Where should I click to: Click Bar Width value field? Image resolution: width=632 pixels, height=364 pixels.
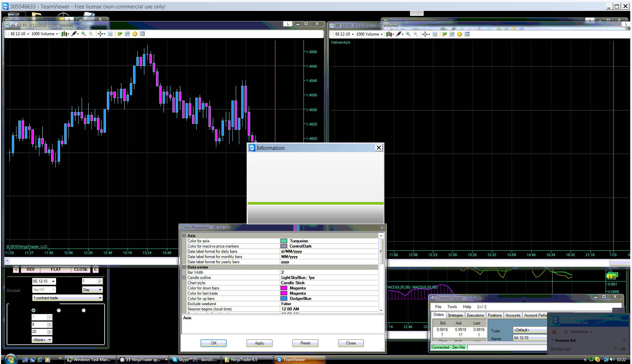(329, 272)
